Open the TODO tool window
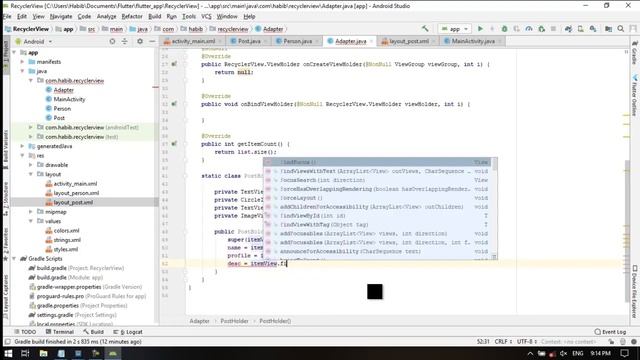640x360 pixels. click(25, 332)
